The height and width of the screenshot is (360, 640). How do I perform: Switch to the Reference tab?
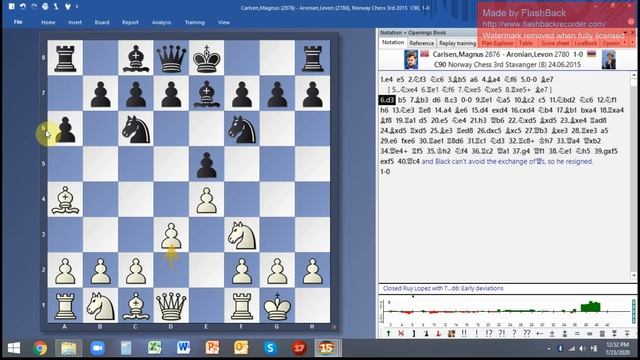coord(422,43)
